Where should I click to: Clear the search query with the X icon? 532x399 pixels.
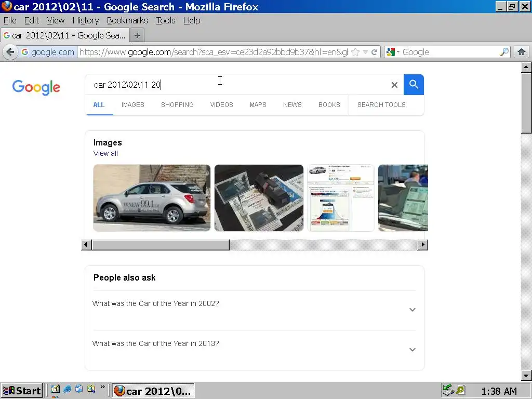coord(394,85)
